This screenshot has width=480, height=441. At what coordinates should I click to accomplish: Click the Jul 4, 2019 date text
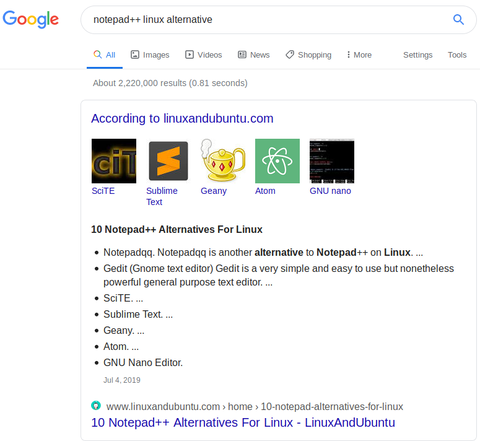point(122,380)
